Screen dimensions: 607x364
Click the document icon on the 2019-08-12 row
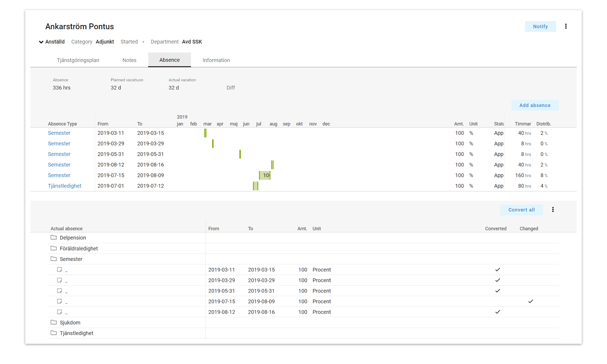tap(60, 312)
